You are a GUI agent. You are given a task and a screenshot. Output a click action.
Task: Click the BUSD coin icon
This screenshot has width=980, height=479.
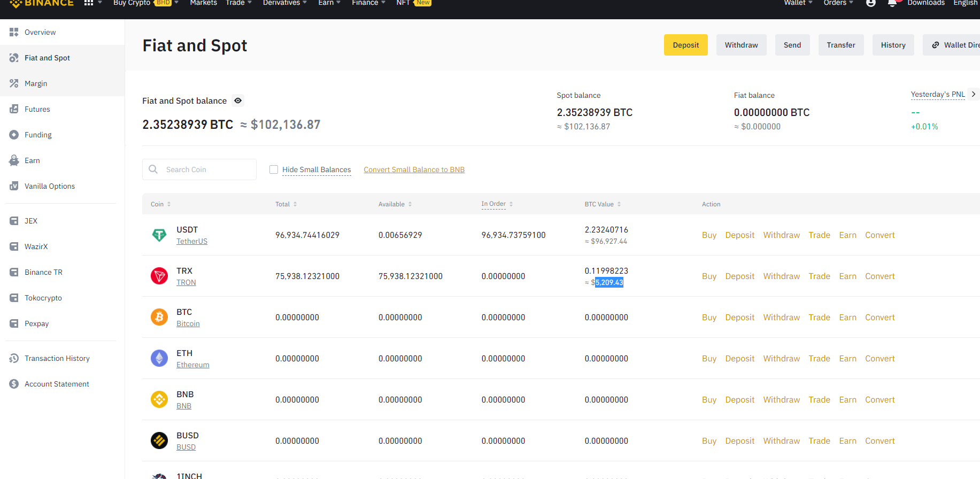(x=159, y=441)
